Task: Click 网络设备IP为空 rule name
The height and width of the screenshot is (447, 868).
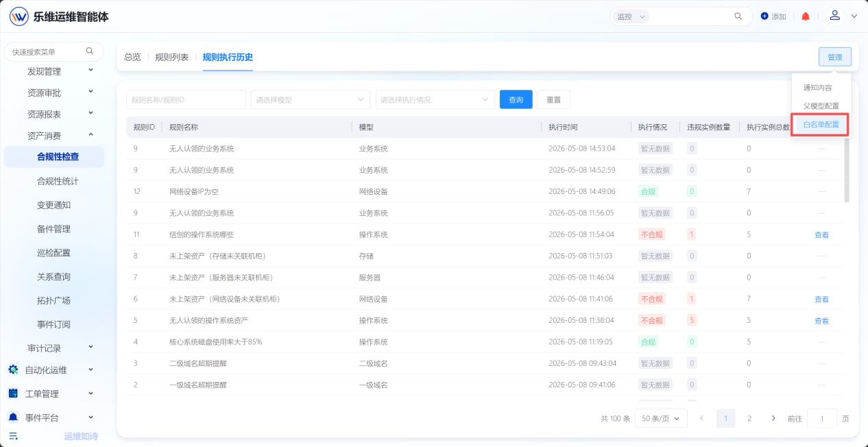Action: pos(194,191)
